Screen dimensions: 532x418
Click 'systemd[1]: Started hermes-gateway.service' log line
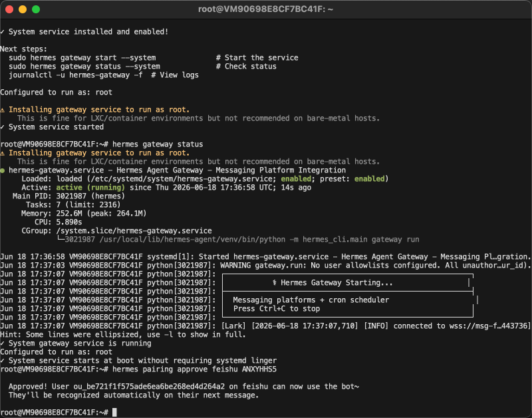(265, 257)
